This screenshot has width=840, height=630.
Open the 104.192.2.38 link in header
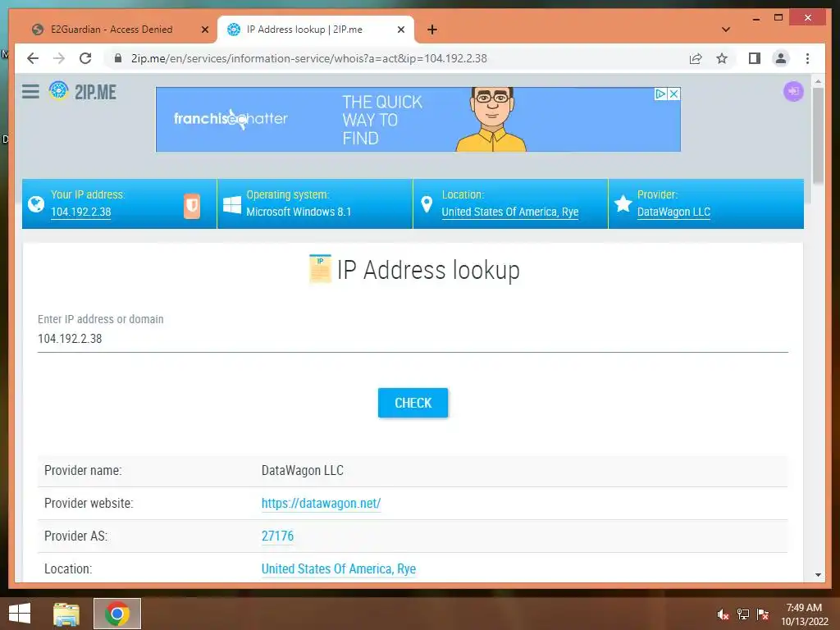[81, 212]
